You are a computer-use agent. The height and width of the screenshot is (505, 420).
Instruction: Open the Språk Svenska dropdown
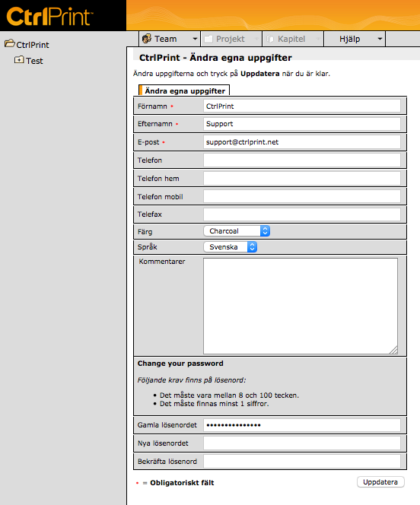(231, 247)
